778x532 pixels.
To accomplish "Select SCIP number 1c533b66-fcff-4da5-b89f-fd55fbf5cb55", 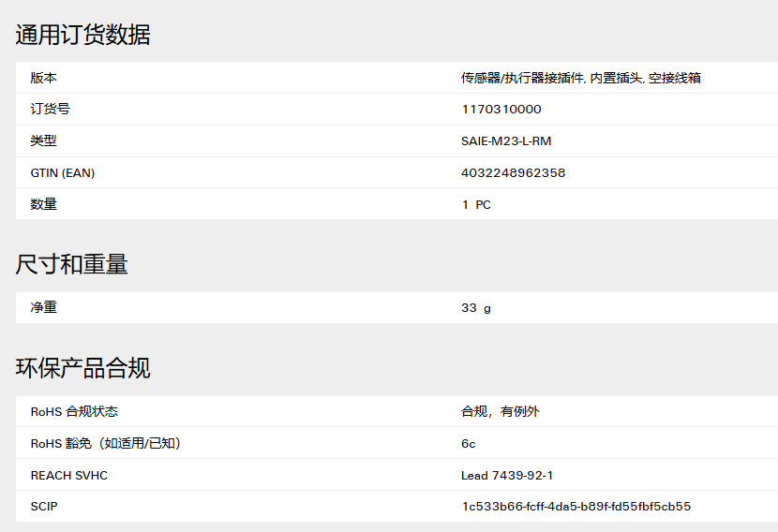I will 576,506.
